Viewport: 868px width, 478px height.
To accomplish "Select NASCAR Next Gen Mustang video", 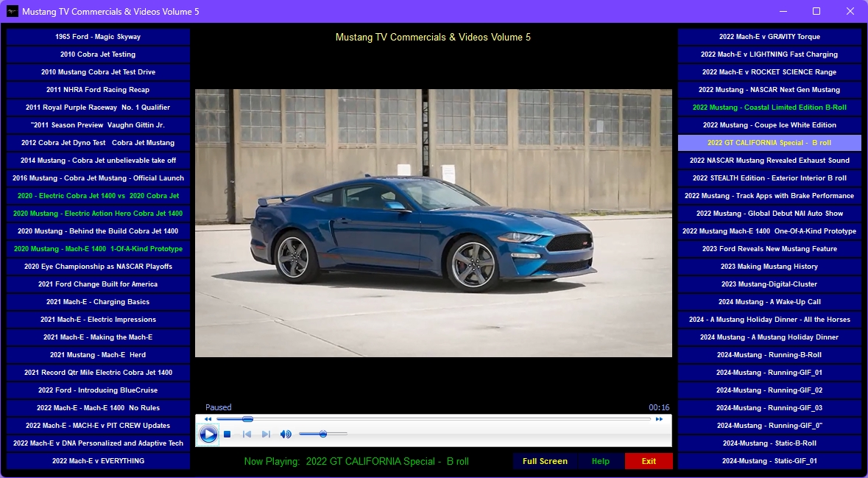I will (769, 90).
